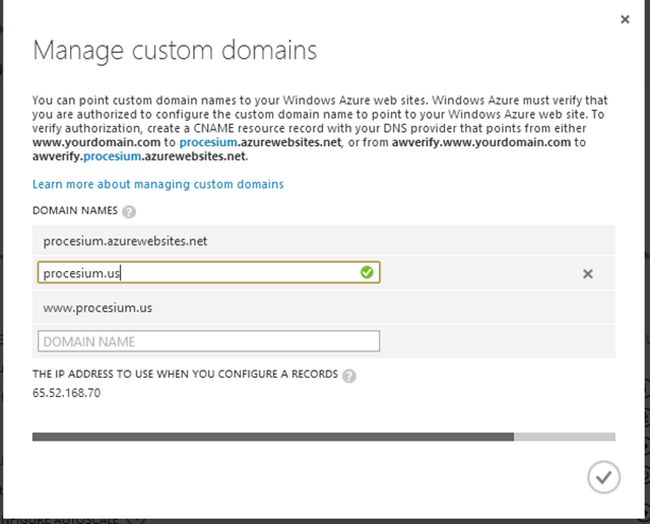650x524 pixels.
Task: Select the www.procesium.us domain row
Action: [324, 308]
